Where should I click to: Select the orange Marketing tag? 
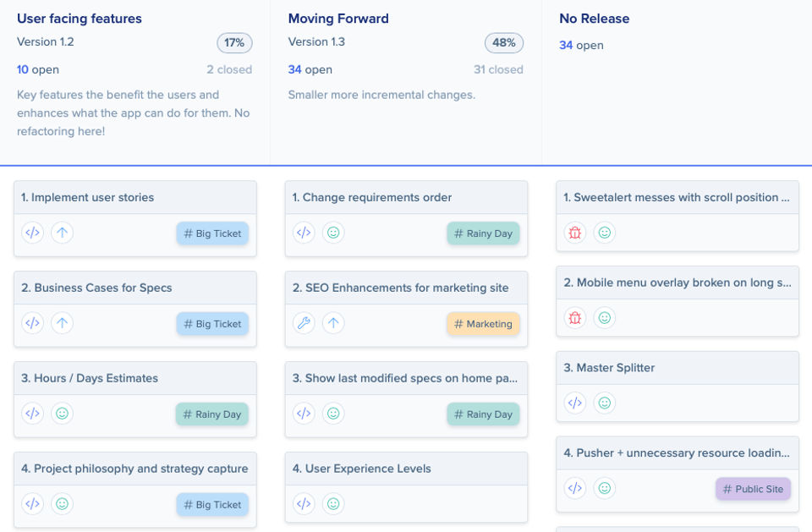click(x=483, y=324)
